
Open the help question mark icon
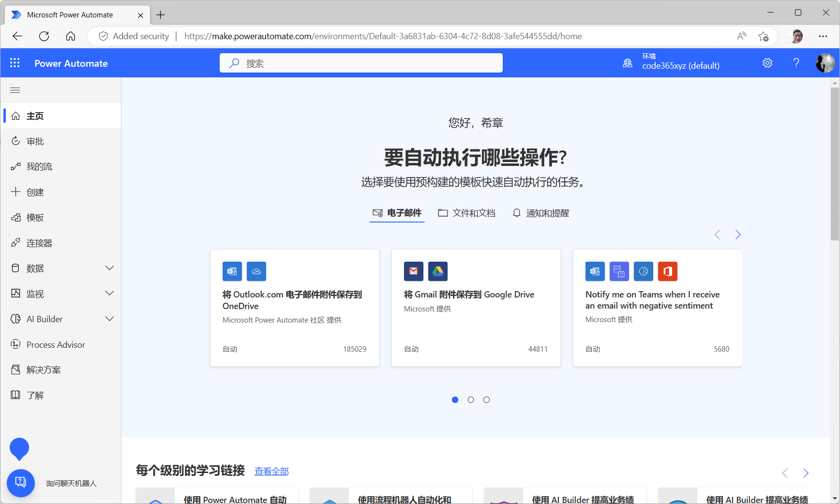tap(796, 63)
